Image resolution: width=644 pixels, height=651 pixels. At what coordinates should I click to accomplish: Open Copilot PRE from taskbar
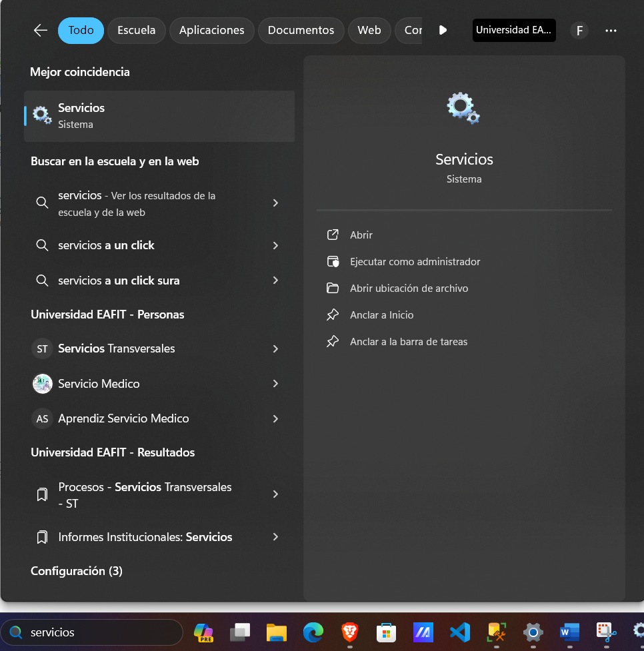coord(203,632)
